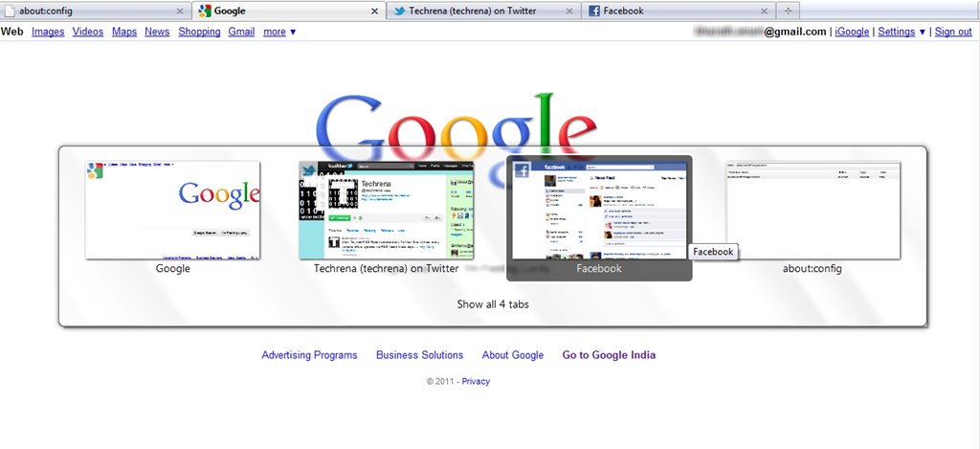This screenshot has width=980, height=449.
Task: Click the Twitter bird icon on tab
Action: coord(399,11)
